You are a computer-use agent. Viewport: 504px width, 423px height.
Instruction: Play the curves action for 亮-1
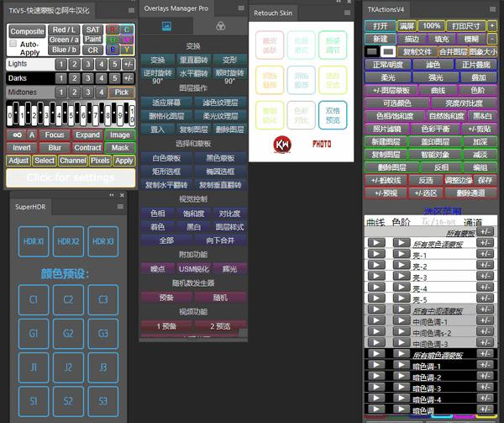(377, 256)
